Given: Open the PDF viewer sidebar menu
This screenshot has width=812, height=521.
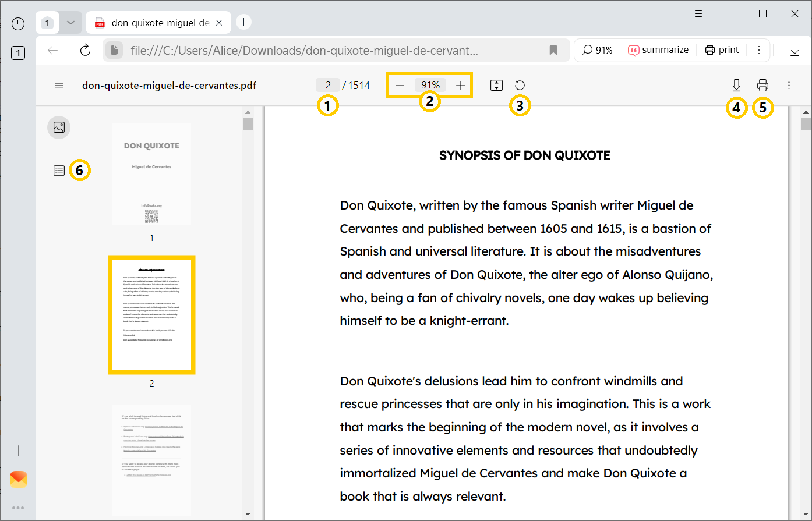Looking at the screenshot, I should click(x=59, y=85).
